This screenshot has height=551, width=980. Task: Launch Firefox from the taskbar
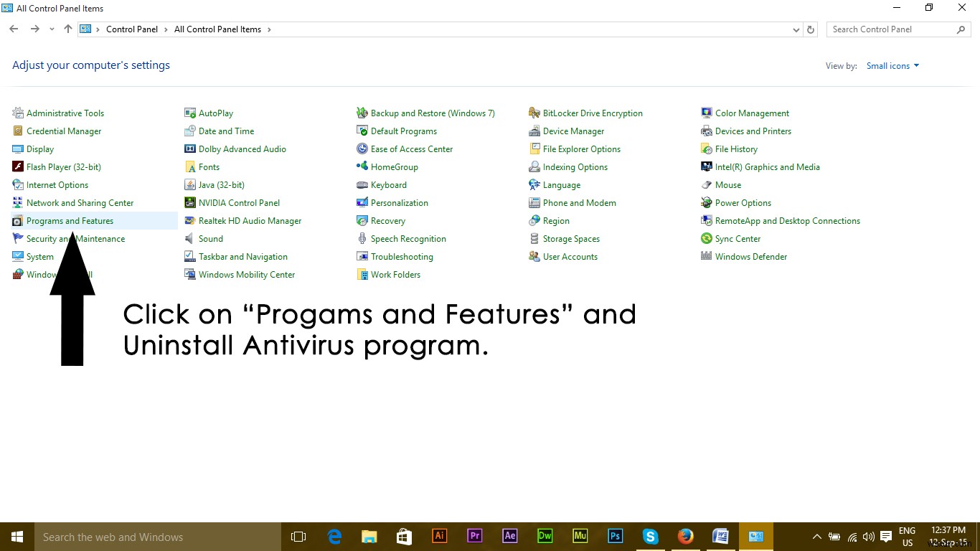click(686, 537)
